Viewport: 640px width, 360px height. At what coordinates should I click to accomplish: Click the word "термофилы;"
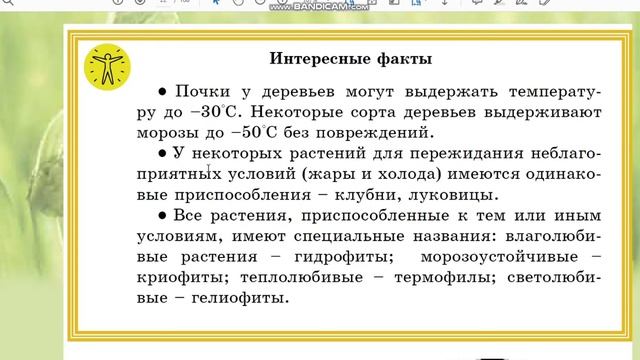coord(445,278)
